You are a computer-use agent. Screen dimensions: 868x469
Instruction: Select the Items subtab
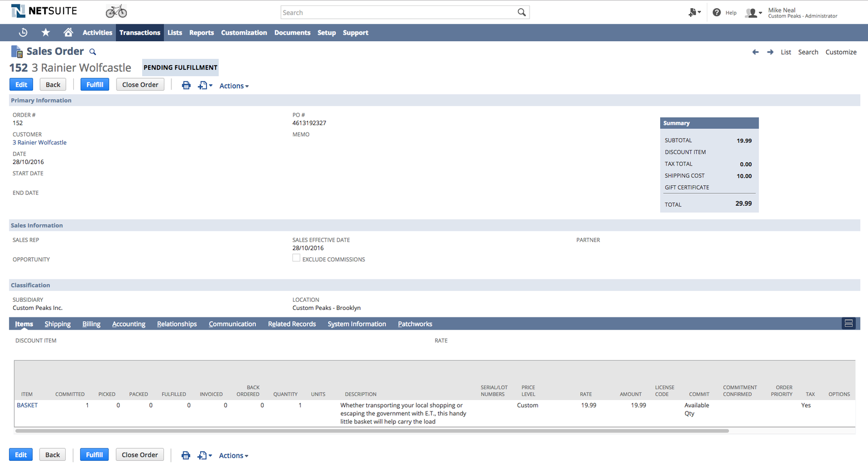[x=24, y=324]
